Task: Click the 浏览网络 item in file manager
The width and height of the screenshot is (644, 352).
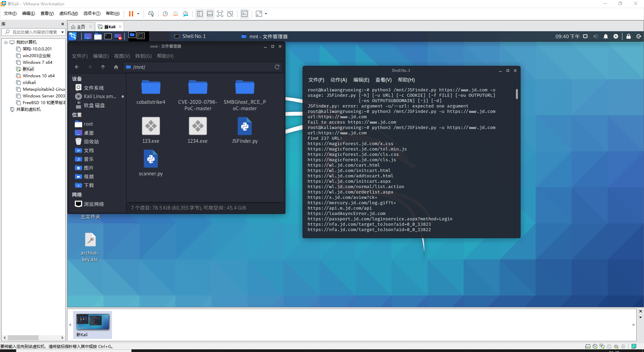Action: click(x=93, y=204)
